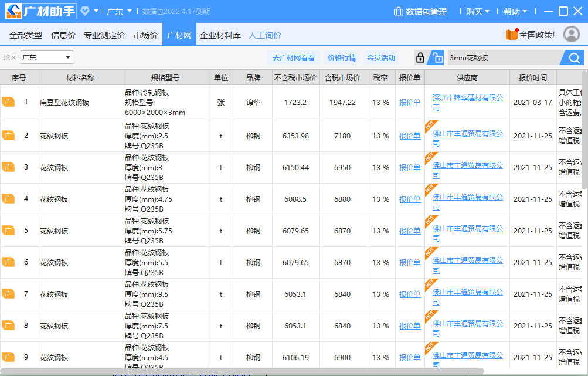Select the 广材网 tab
Screen dimensions: 588x376
tap(179, 35)
